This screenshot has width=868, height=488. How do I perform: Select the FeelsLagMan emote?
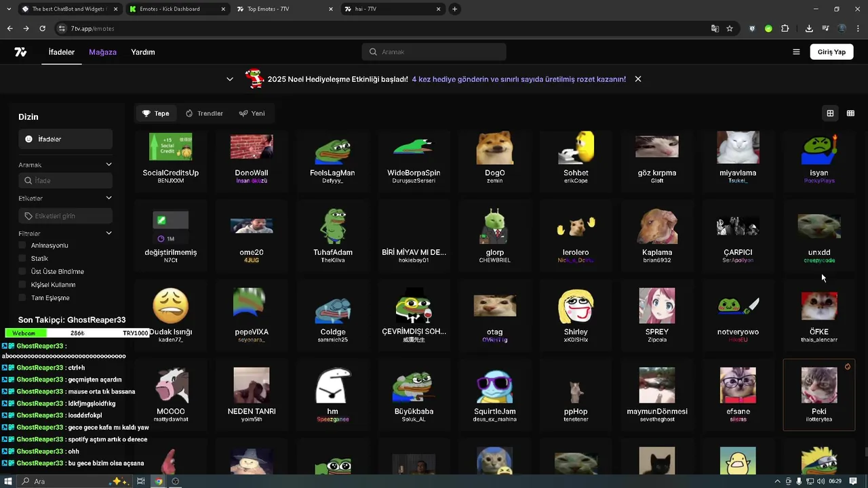pyautogui.click(x=332, y=159)
